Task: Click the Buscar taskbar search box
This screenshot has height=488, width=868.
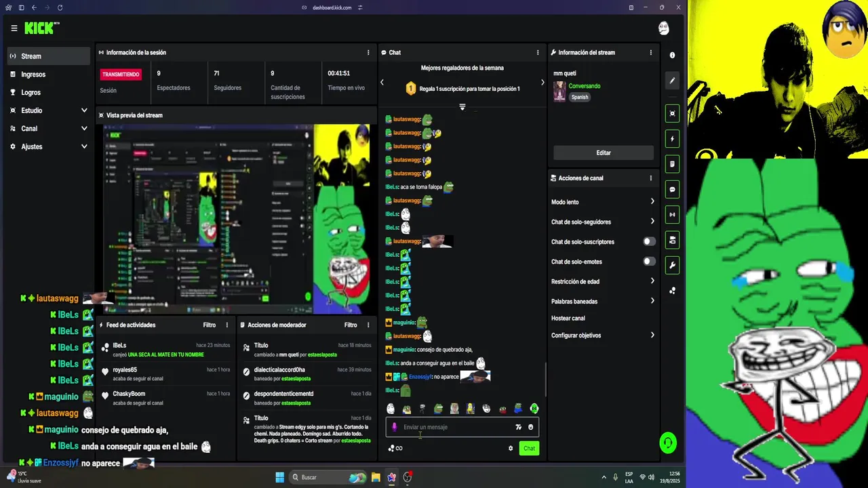Action: click(x=328, y=477)
